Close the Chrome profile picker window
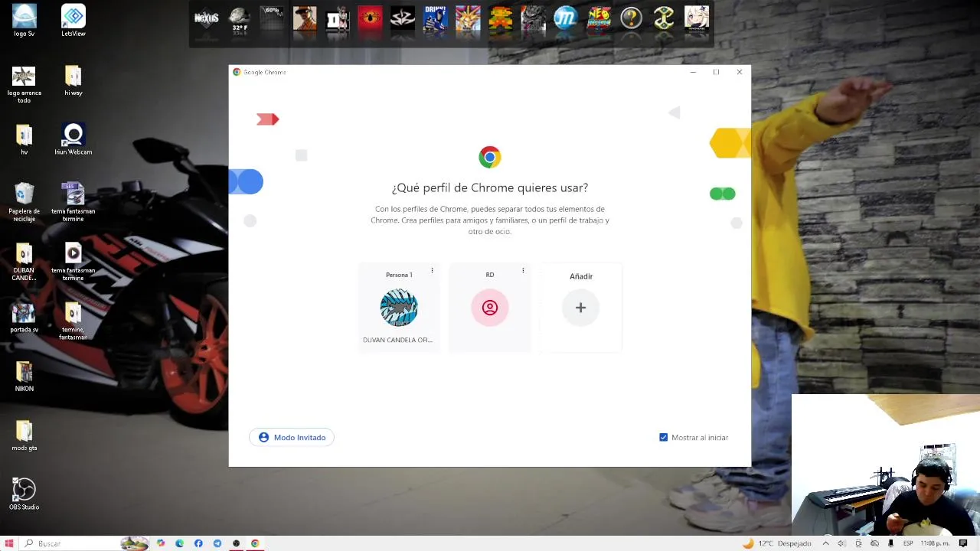The width and height of the screenshot is (980, 551). pos(740,72)
